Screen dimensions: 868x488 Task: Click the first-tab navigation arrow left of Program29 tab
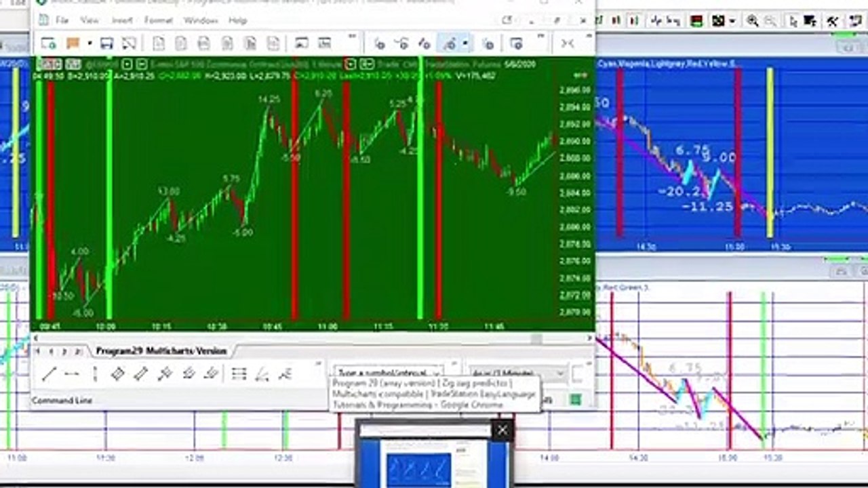point(38,351)
